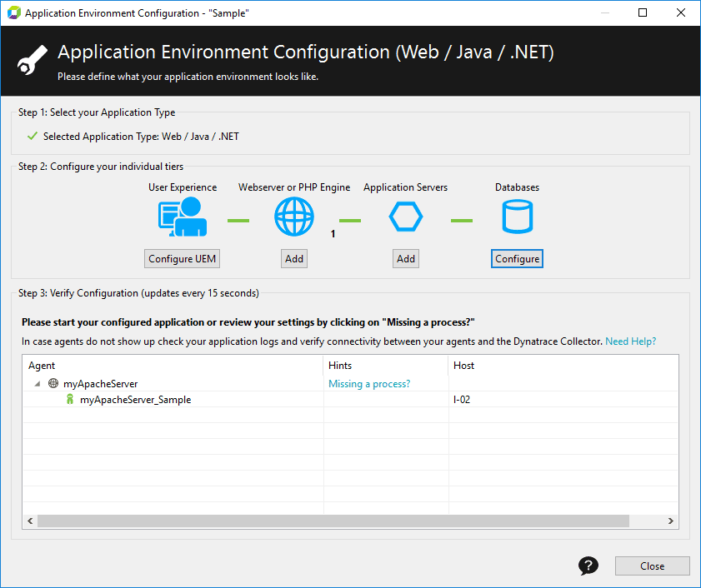The image size is (701, 588).
Task: Add an Application Servers tier
Action: pos(406,259)
